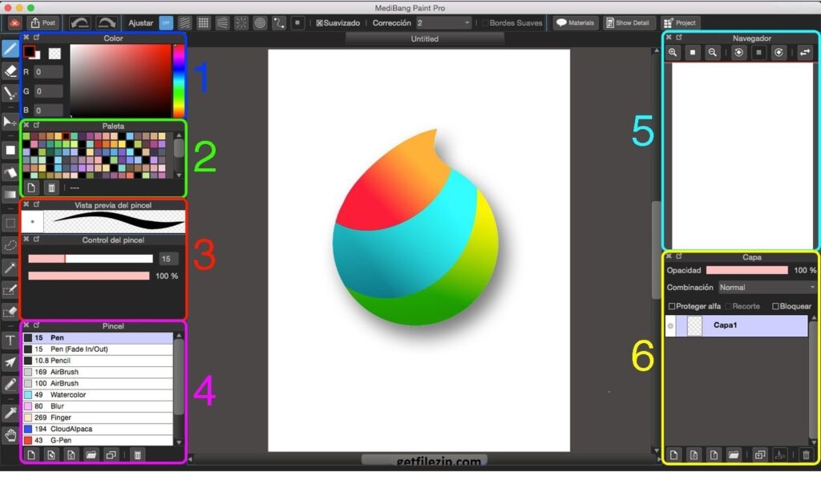Add new brush in Pincel panel
The width and height of the screenshot is (821, 504).
click(x=31, y=455)
